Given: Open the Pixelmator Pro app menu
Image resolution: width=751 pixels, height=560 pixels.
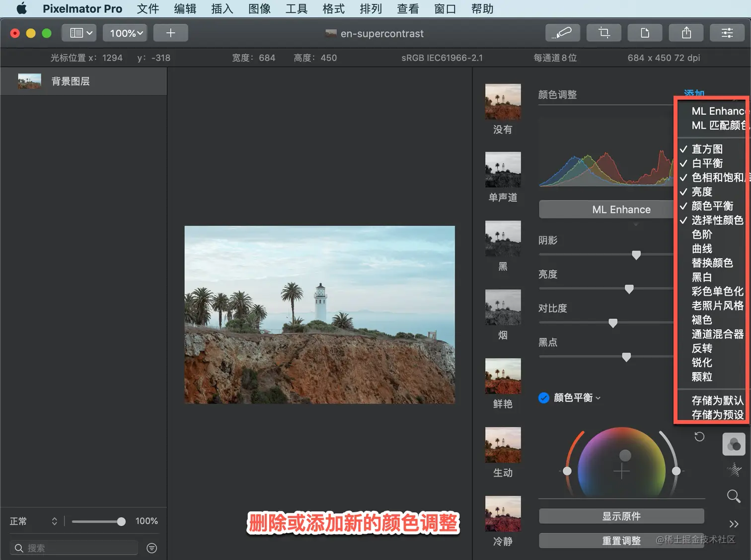Looking at the screenshot, I should [x=82, y=8].
